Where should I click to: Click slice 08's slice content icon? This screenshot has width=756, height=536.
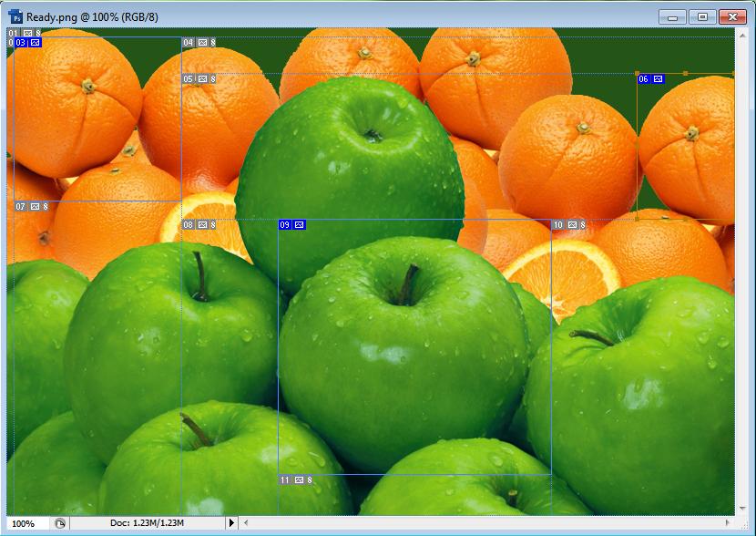(x=202, y=224)
